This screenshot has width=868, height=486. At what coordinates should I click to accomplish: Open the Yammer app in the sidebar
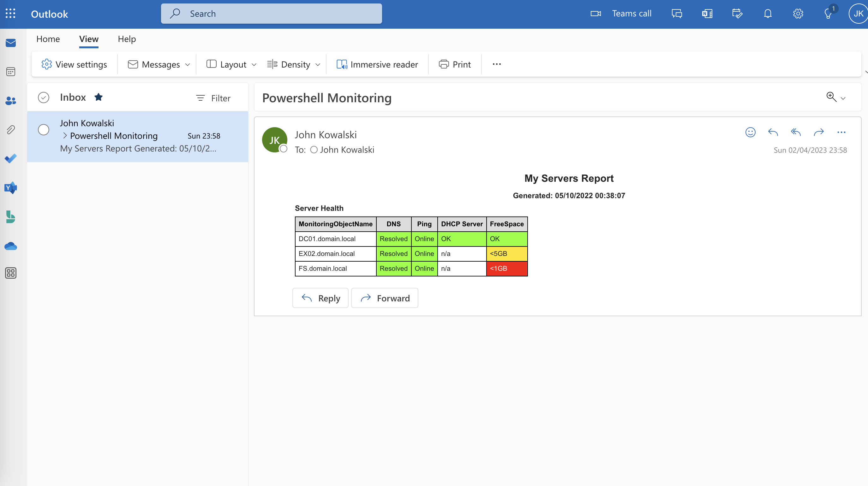tap(11, 187)
